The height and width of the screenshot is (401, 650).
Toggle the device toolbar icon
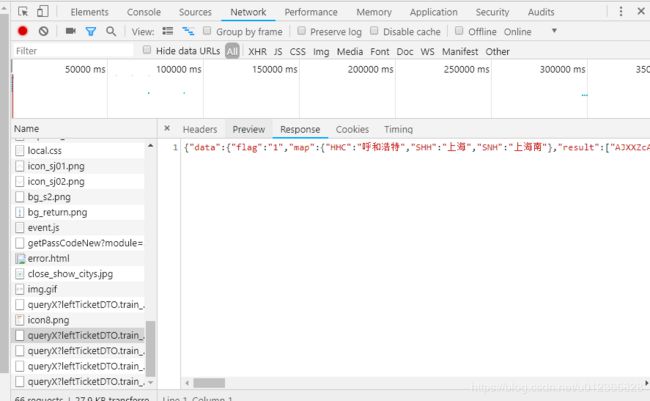(42, 11)
